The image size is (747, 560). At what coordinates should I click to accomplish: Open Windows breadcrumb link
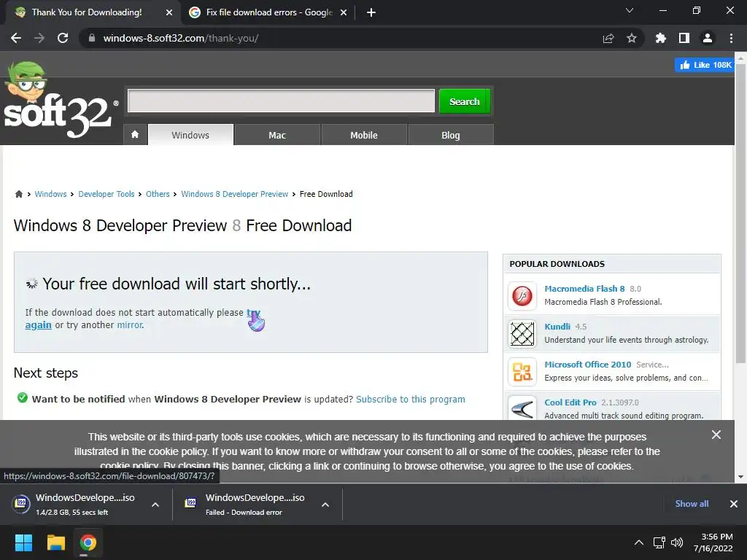[50, 194]
